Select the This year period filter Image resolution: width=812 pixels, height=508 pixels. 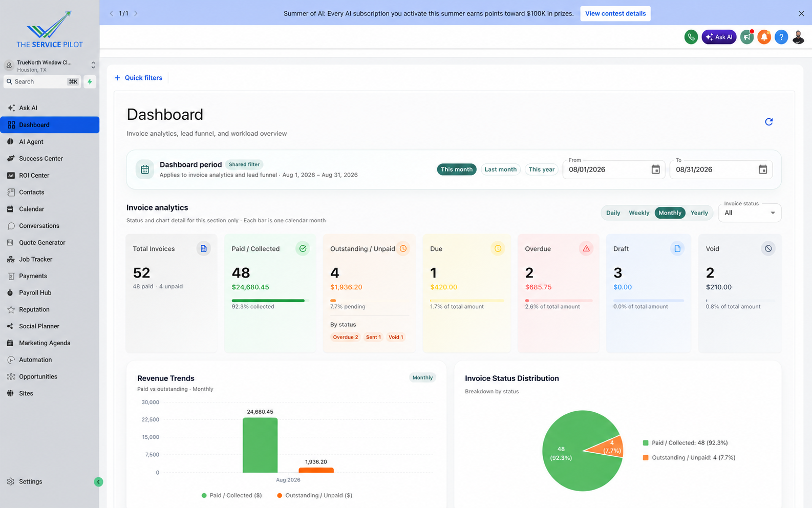point(541,170)
